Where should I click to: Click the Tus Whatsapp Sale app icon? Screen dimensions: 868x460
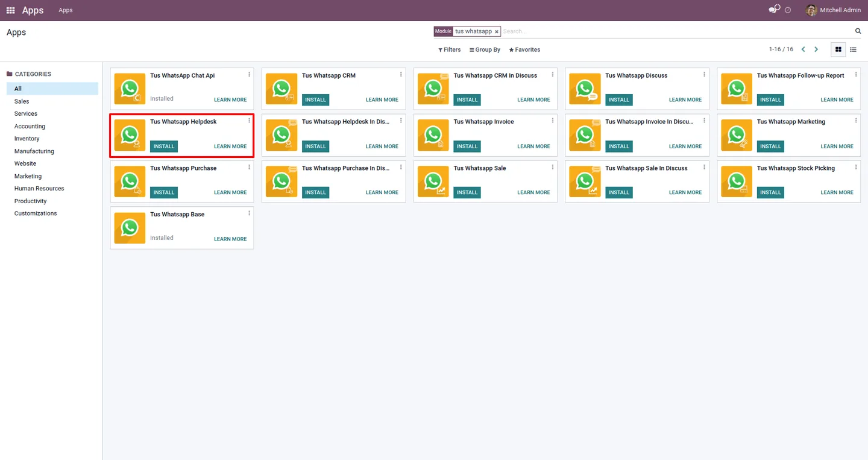point(433,181)
